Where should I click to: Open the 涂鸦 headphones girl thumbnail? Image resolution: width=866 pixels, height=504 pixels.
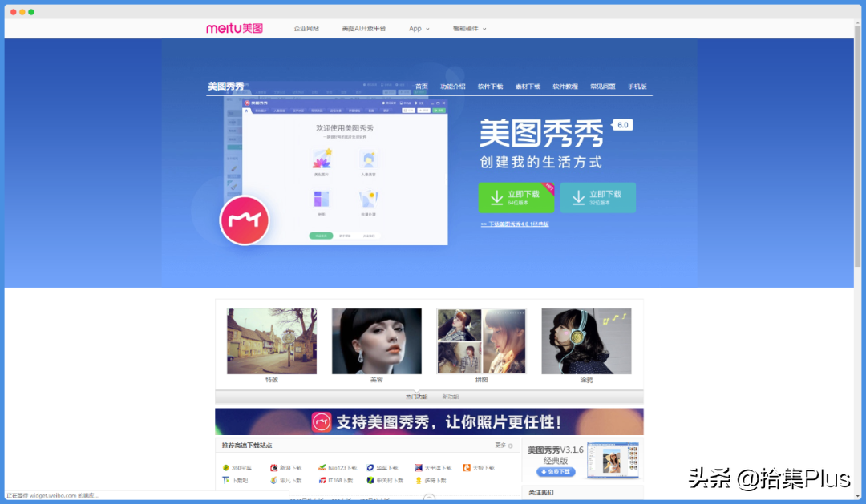point(586,341)
